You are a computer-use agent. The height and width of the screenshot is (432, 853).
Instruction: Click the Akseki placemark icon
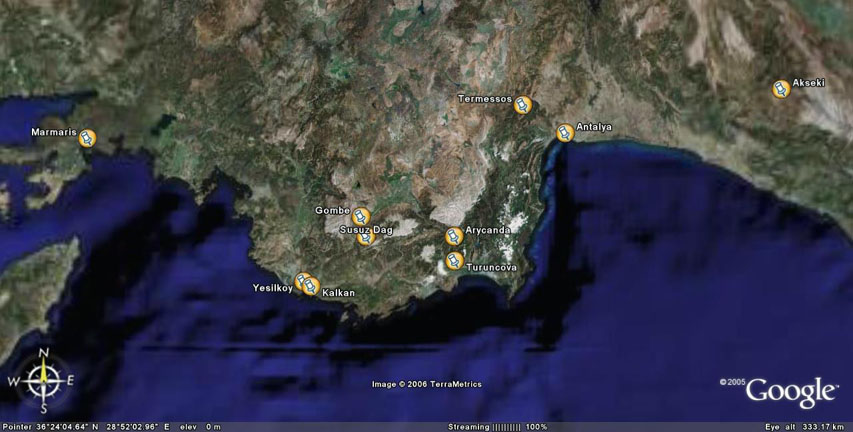click(x=781, y=89)
